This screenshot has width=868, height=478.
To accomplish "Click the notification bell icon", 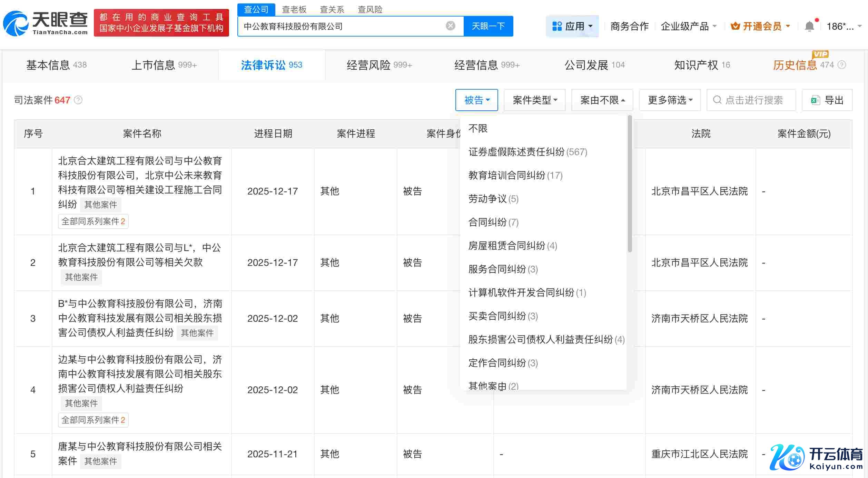I will [809, 26].
